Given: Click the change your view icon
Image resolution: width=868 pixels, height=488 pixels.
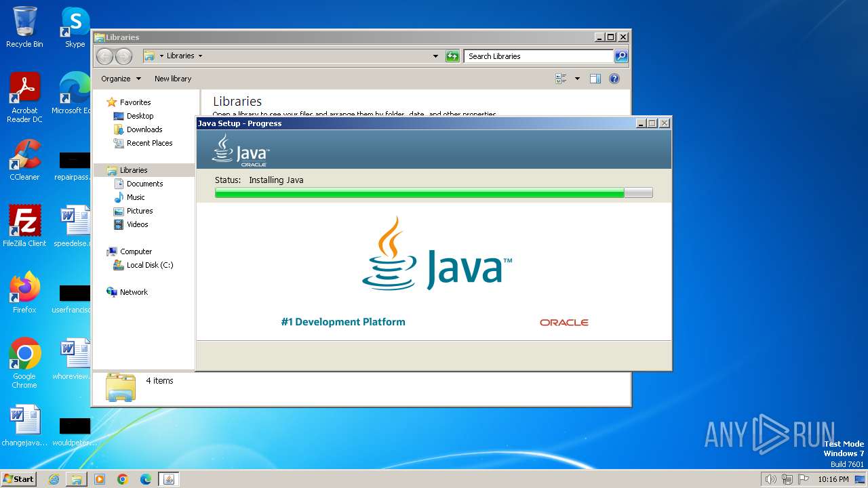Looking at the screenshot, I should pos(561,79).
